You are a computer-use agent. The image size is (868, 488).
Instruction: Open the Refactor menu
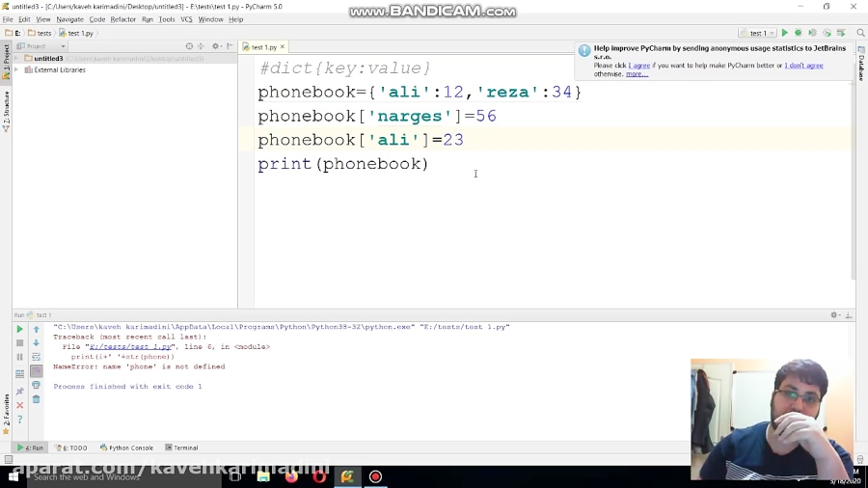[x=122, y=19]
